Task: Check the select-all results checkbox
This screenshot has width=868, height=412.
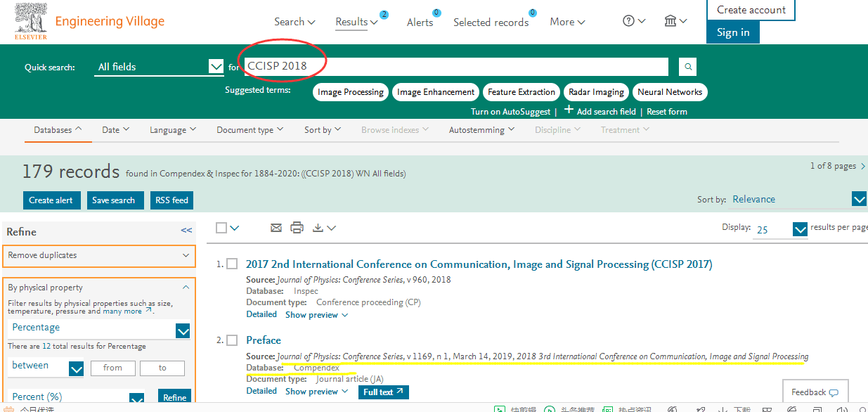Action: (222, 228)
